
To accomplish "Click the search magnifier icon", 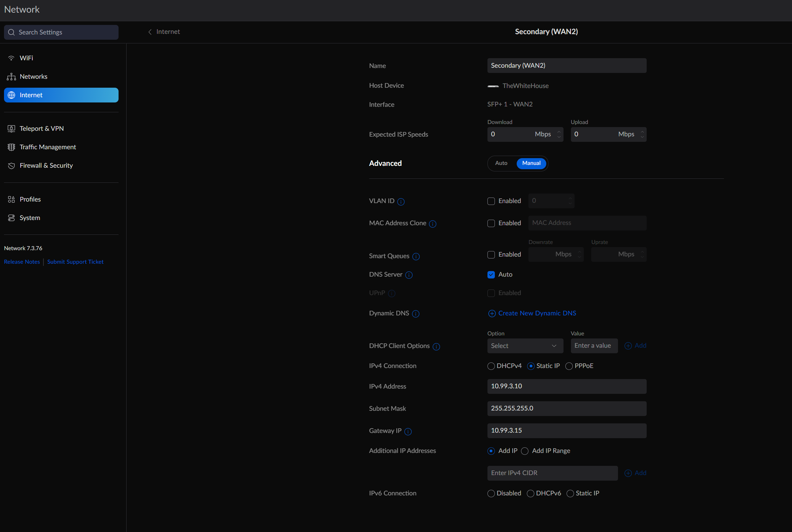I will pyautogui.click(x=11, y=32).
